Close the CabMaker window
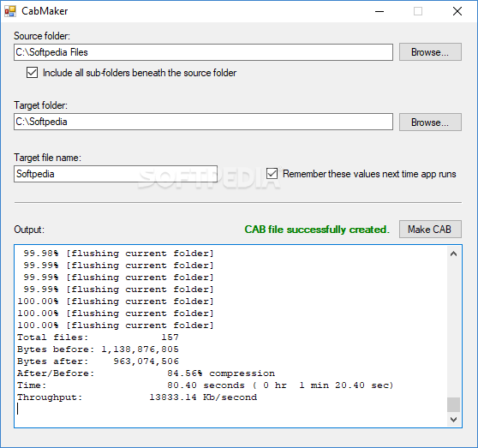 coord(457,12)
